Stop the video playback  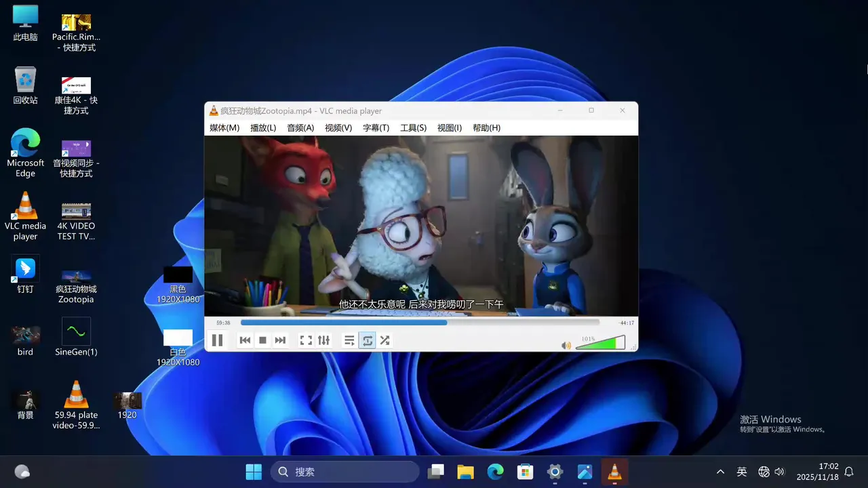pos(262,340)
